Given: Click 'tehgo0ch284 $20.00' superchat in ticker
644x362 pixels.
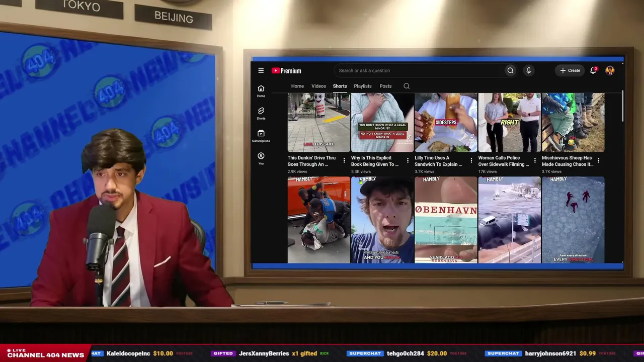Looking at the screenshot, I should pyautogui.click(x=417, y=353).
